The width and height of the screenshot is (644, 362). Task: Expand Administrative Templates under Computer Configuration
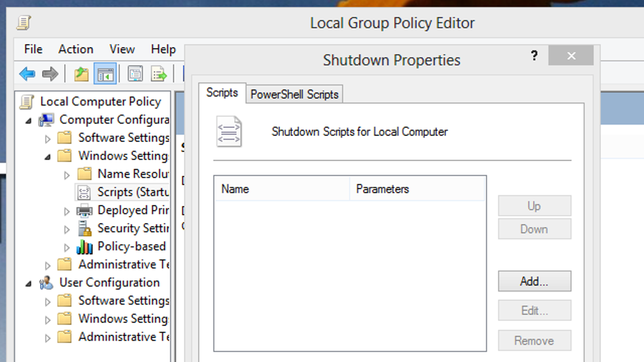[x=47, y=266]
